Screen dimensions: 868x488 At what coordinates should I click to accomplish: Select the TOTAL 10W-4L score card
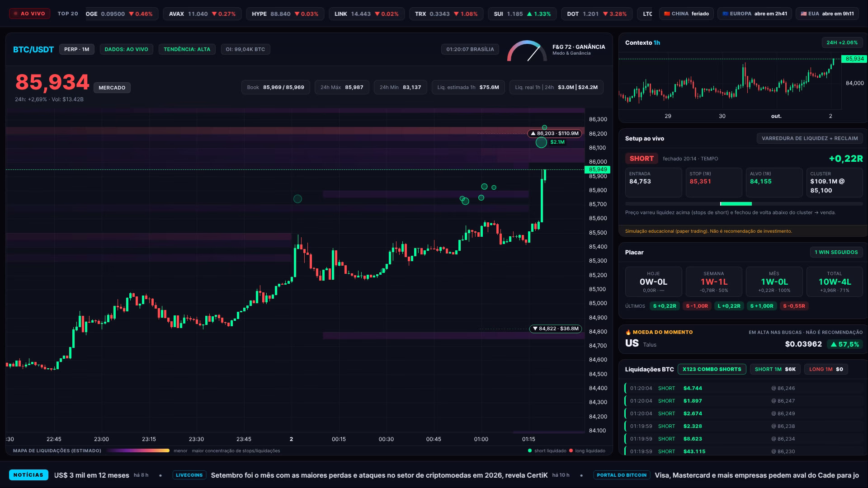coord(835,282)
